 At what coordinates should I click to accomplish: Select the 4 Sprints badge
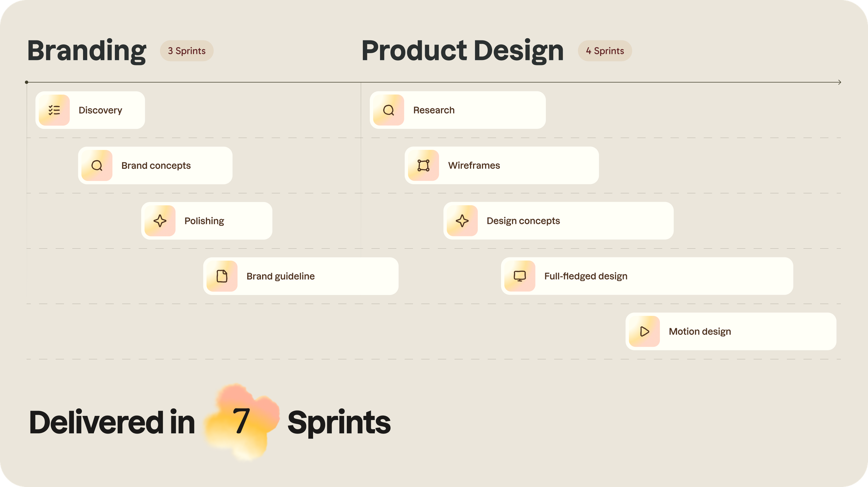(605, 51)
